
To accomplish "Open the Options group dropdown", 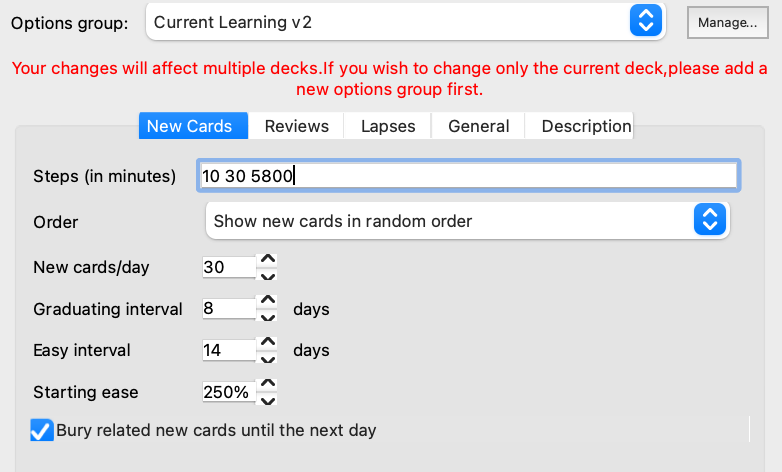I will (405, 21).
